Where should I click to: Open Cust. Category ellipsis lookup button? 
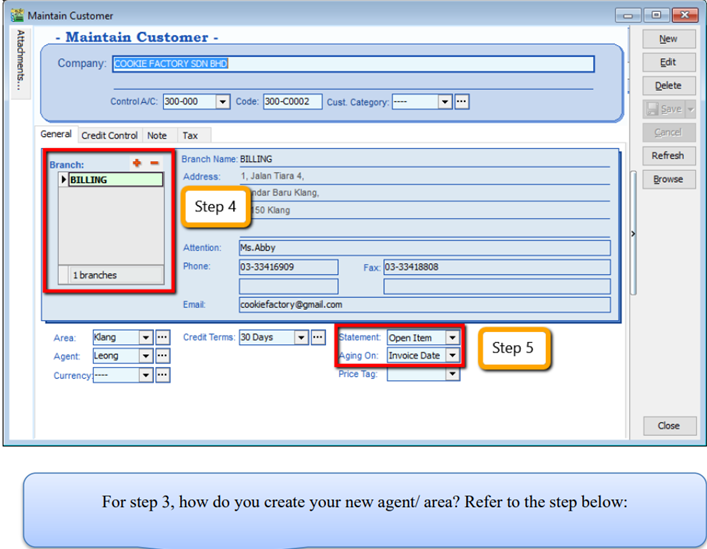click(x=461, y=102)
